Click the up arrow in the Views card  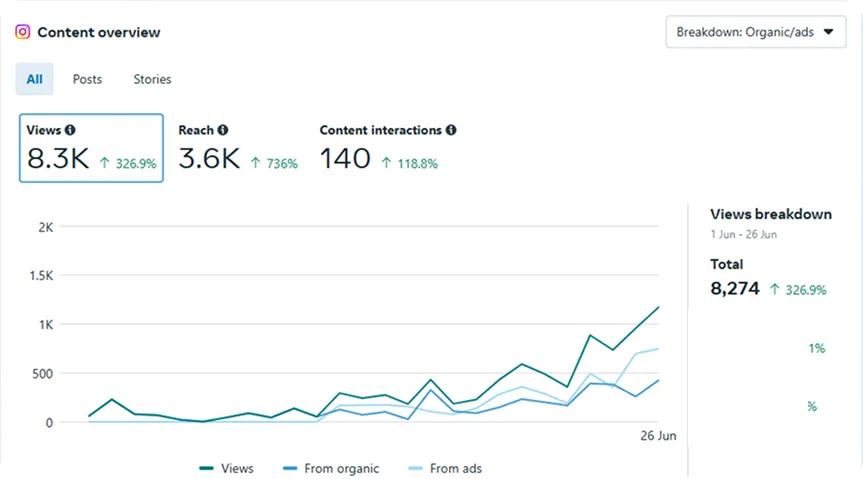[105, 163]
